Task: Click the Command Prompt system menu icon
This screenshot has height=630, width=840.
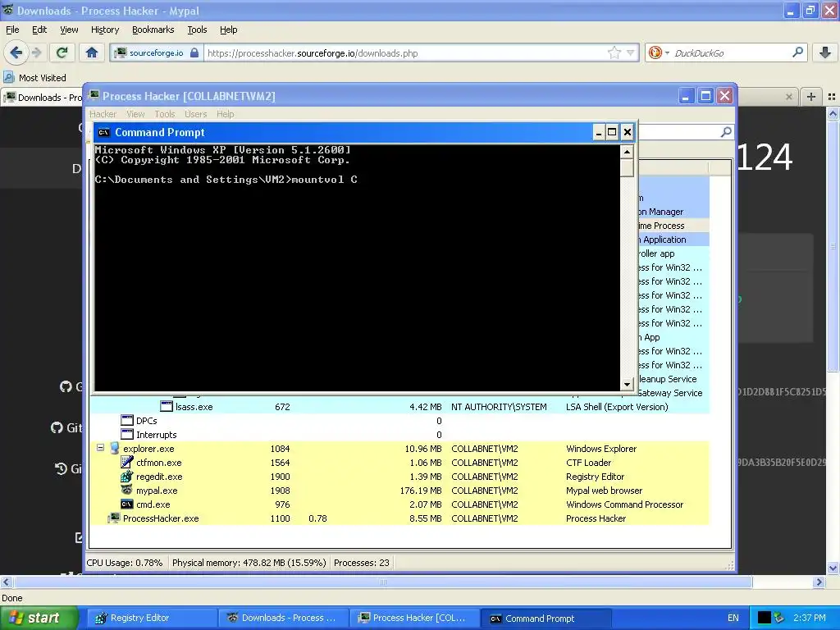Action: (104, 132)
